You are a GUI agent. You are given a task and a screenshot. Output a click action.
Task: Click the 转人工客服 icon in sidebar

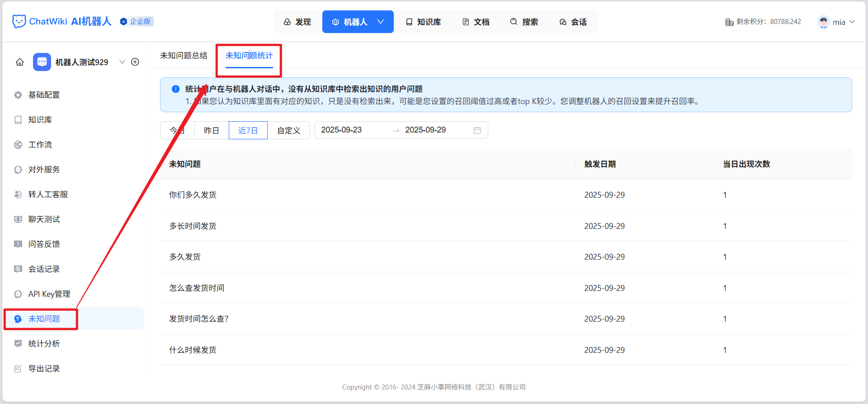[18, 195]
